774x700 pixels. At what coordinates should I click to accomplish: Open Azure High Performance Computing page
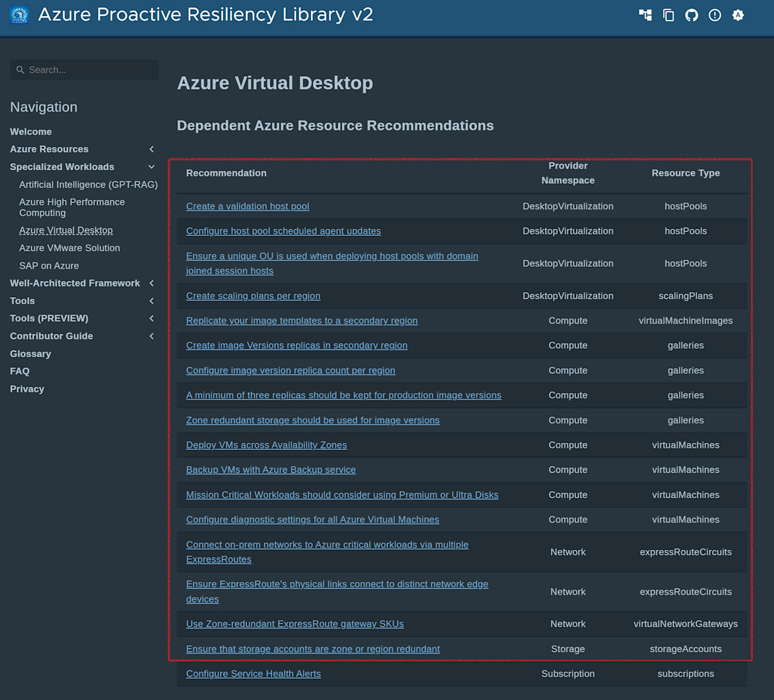click(x=72, y=207)
